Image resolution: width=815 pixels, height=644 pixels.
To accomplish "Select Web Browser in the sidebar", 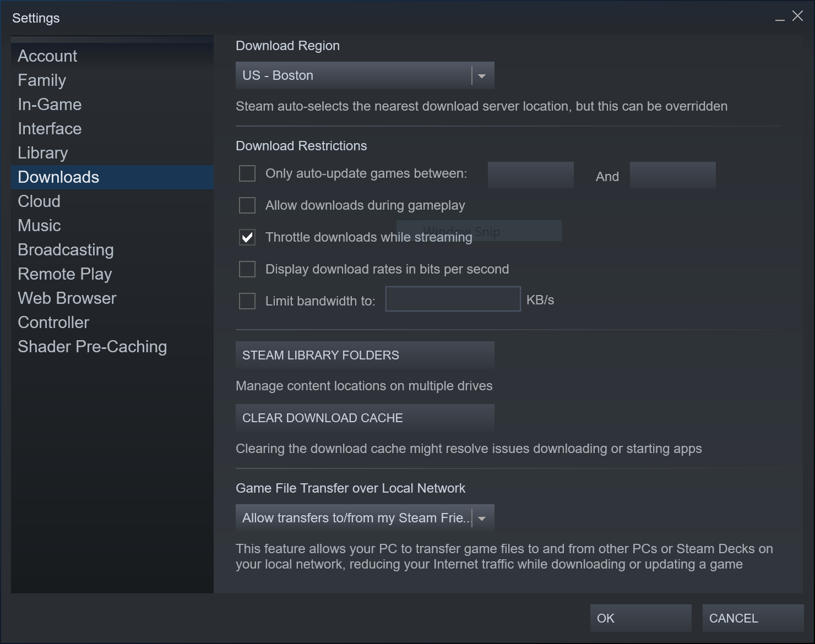I will pyautogui.click(x=112, y=298).
